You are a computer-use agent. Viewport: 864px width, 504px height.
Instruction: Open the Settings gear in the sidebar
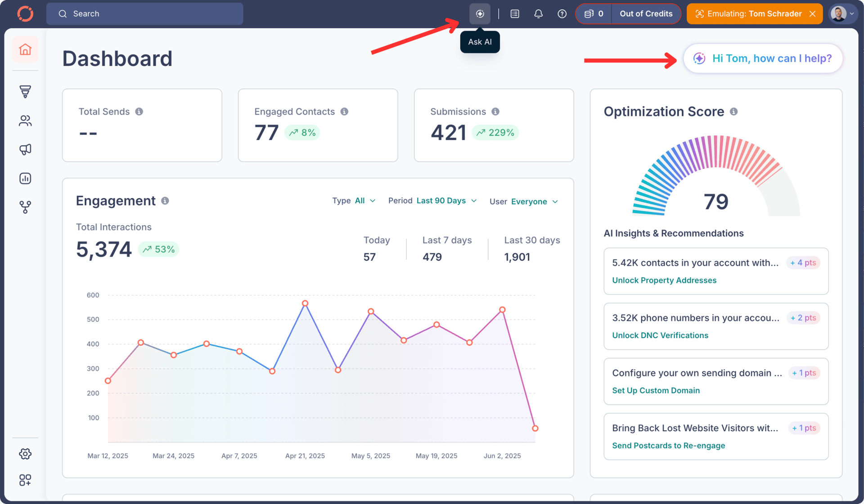click(x=25, y=454)
